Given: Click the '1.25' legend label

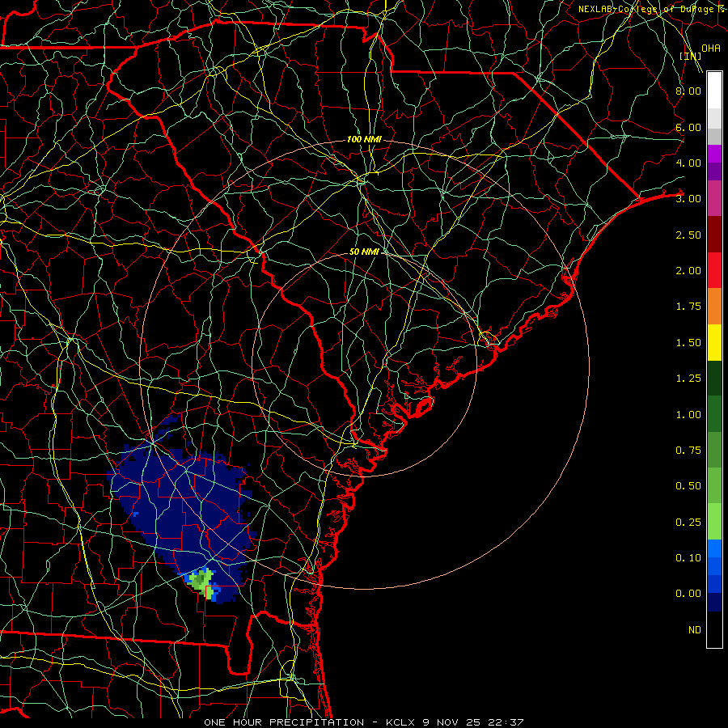Looking at the screenshot, I should click(688, 379).
